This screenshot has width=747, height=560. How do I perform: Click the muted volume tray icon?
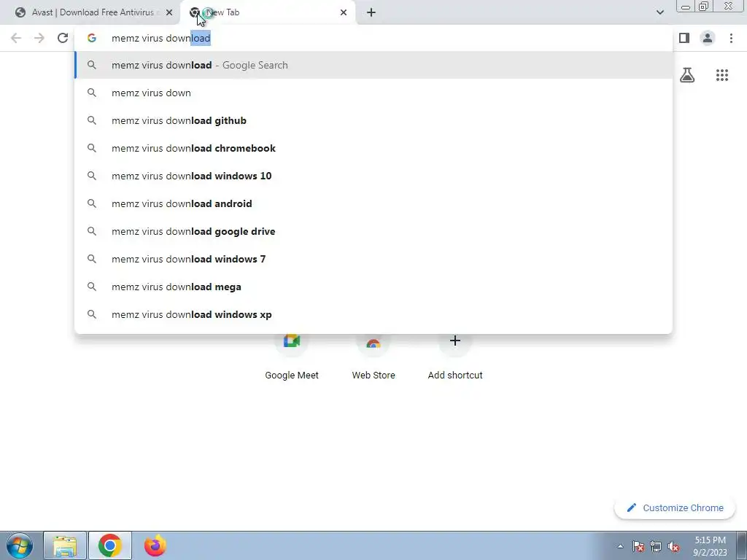tap(673, 546)
